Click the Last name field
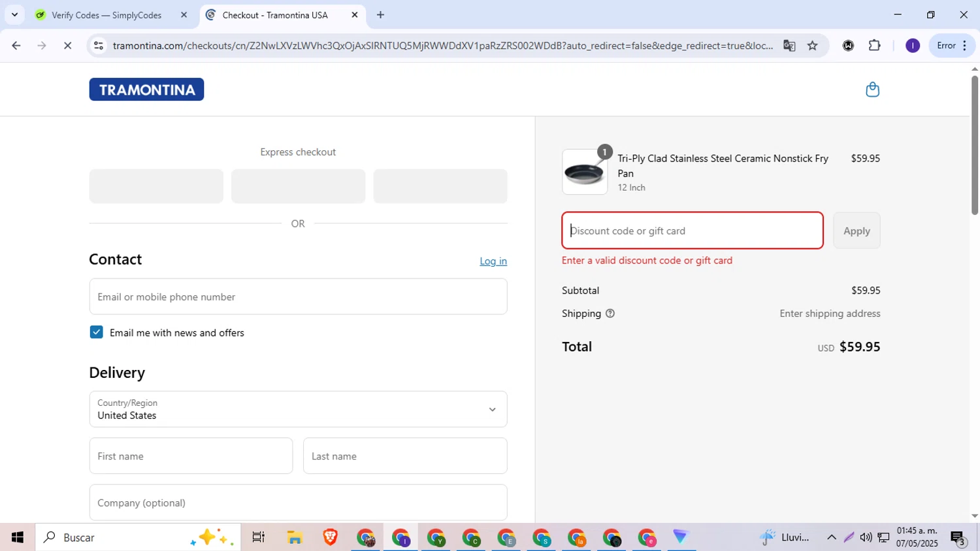The image size is (980, 551). (405, 456)
